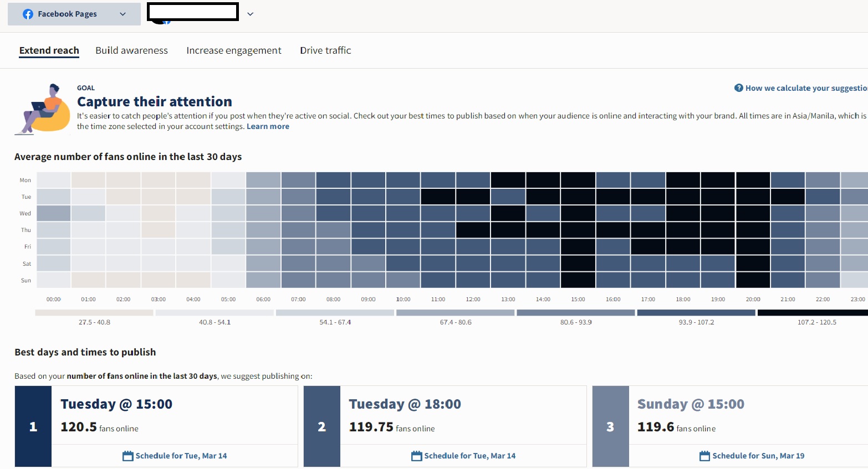Click the "Thu" row label
The height and width of the screenshot is (469, 868).
pyautogui.click(x=26, y=230)
